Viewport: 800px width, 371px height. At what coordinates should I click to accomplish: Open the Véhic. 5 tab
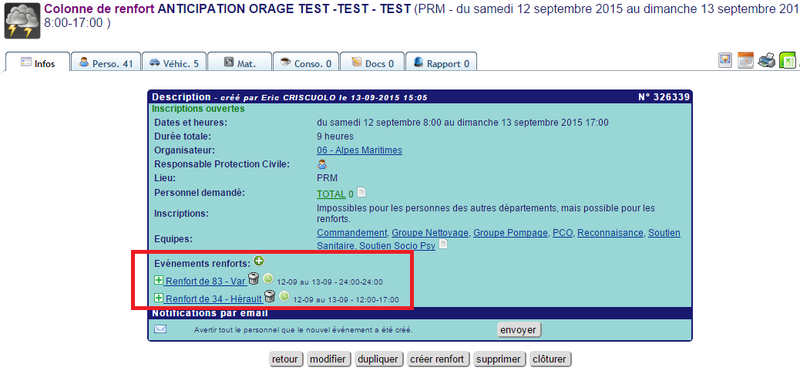pyautogui.click(x=174, y=62)
